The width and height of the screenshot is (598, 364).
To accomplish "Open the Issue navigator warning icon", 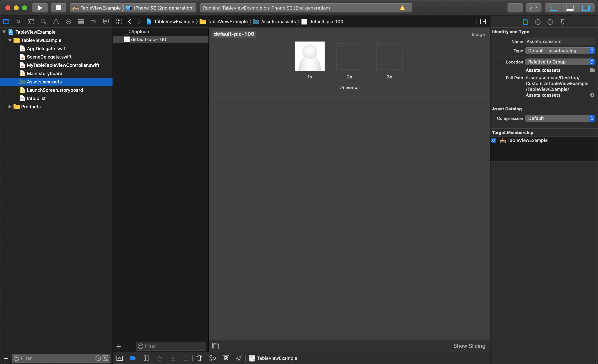I will tap(56, 22).
